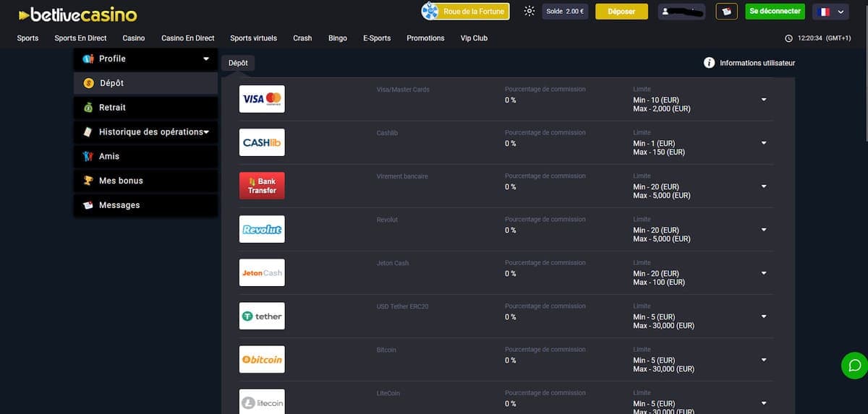The height and width of the screenshot is (414, 868).
Task: Open the Crash games menu
Action: click(x=302, y=38)
